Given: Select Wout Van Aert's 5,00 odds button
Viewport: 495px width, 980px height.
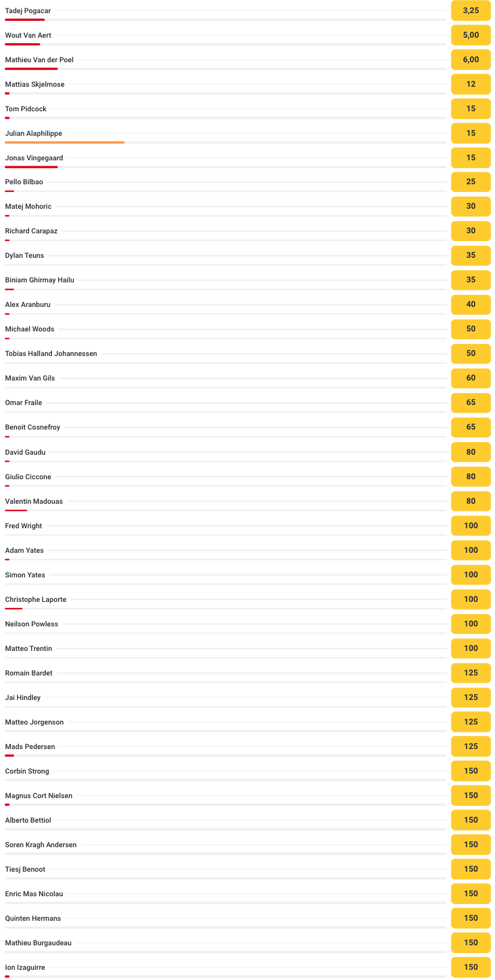Looking at the screenshot, I should coord(470,35).
